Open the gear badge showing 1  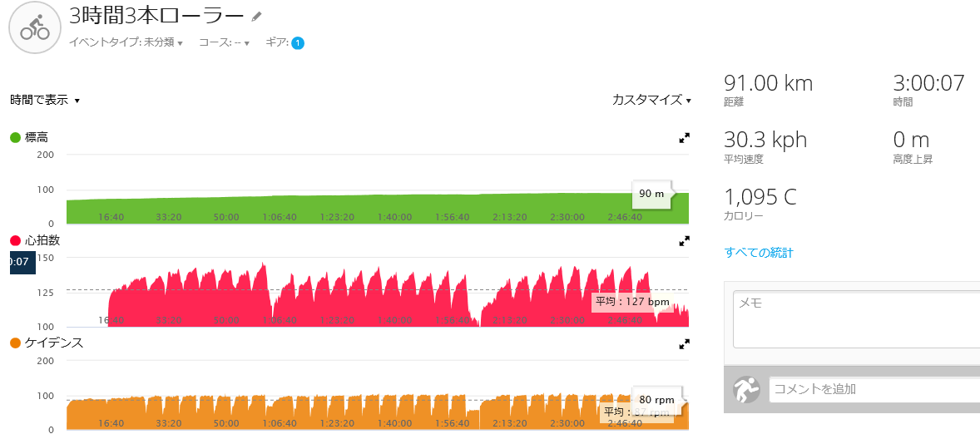298,43
